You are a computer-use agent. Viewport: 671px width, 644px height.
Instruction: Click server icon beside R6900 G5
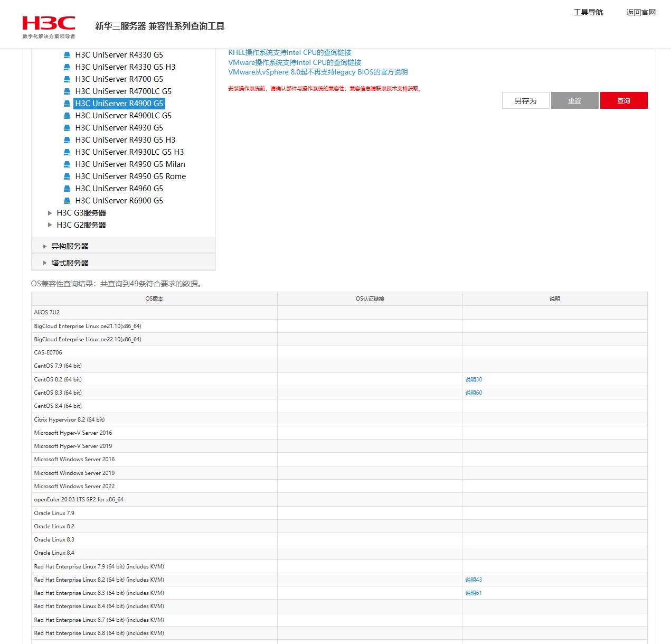(x=67, y=201)
